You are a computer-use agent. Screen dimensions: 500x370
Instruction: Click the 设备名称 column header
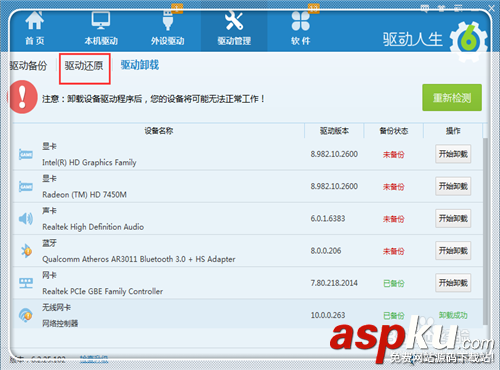pos(159,131)
